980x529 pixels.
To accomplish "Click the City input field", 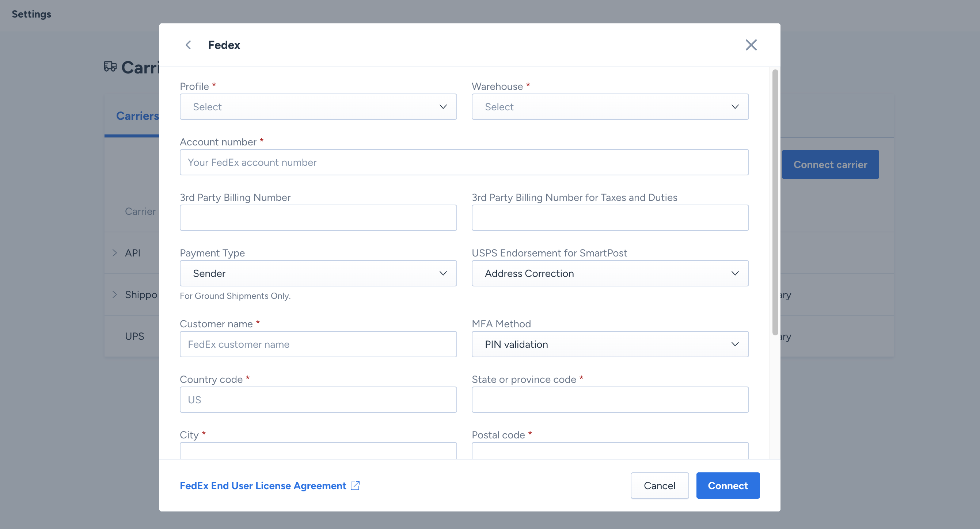I will pyautogui.click(x=318, y=450).
